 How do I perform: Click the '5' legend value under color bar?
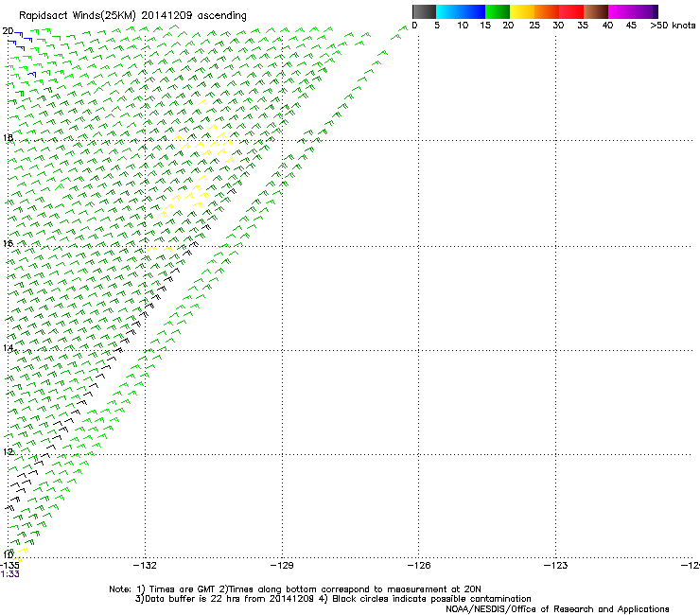tap(437, 26)
